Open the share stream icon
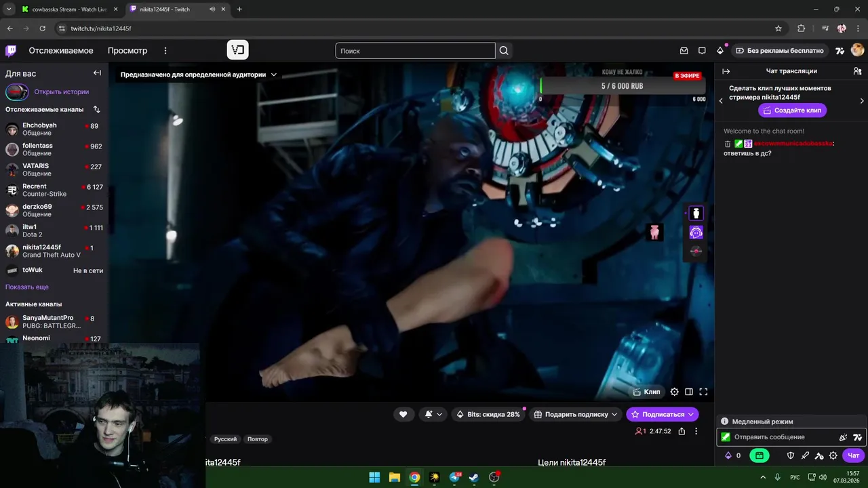 [x=682, y=431]
